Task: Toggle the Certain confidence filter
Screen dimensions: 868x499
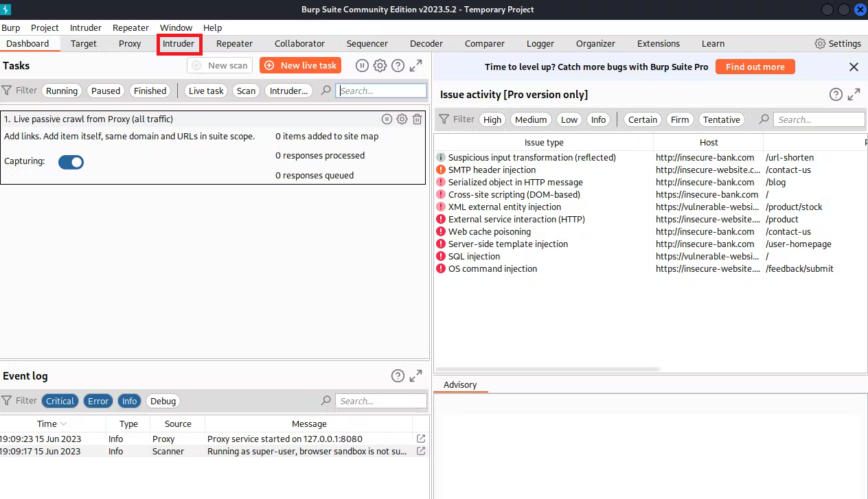Action: pyautogui.click(x=643, y=119)
